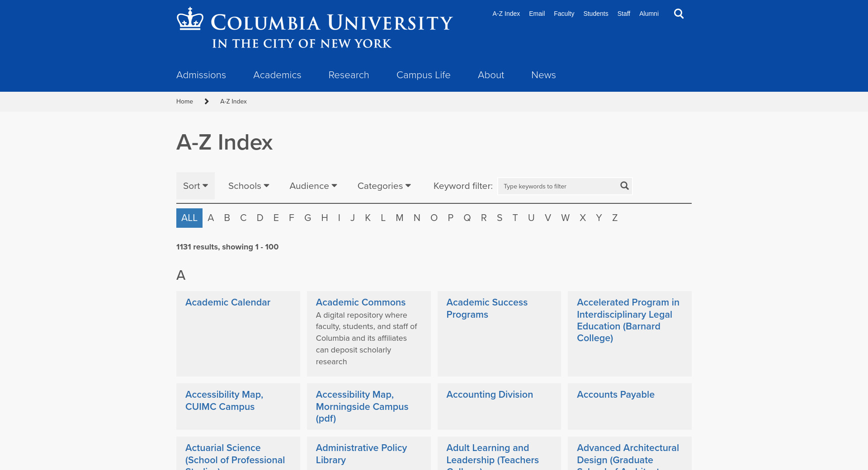Viewport: 868px width, 470px height.
Task: Click the Columbia crown logo
Action: coord(190,19)
